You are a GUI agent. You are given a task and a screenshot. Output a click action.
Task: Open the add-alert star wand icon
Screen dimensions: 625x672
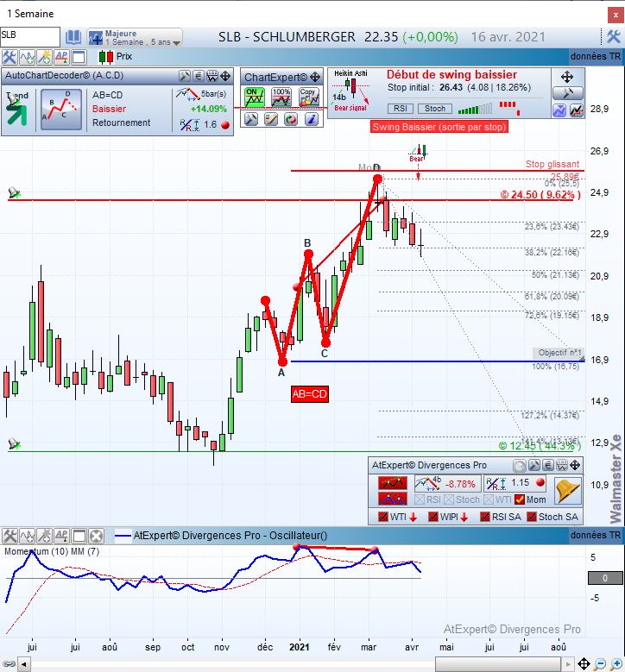point(44,57)
